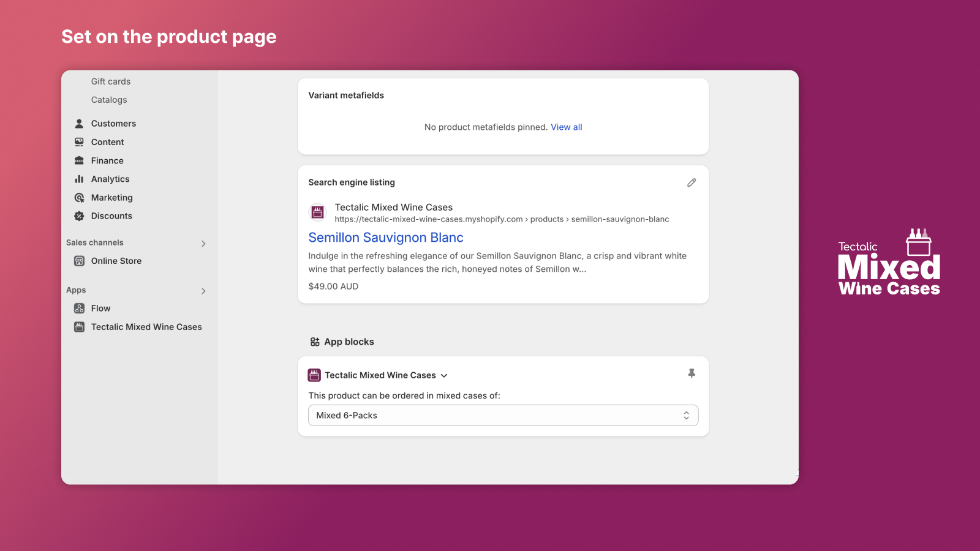980x551 pixels.
Task: Click the store favicon in the search listing
Action: point(317,212)
